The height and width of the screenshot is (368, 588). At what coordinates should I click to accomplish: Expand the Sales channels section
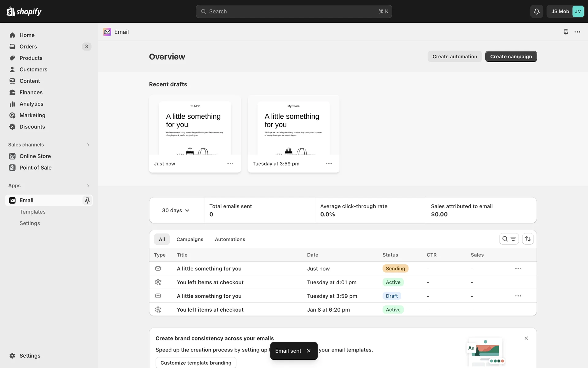(x=88, y=145)
